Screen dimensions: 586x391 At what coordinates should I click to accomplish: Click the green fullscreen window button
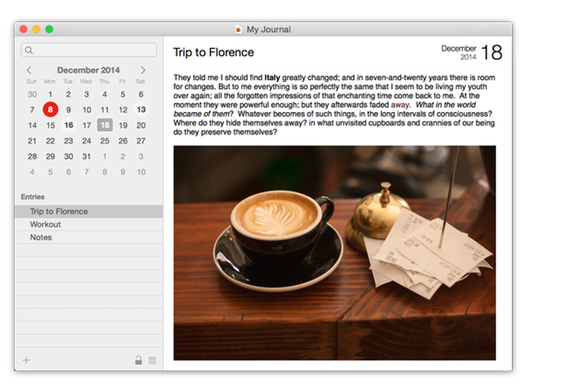click(49, 29)
